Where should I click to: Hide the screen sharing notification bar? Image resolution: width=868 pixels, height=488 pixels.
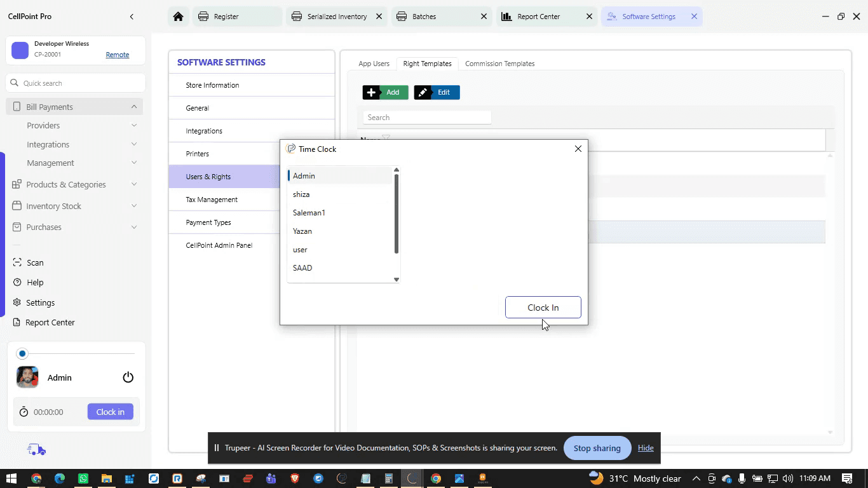tap(646, 448)
